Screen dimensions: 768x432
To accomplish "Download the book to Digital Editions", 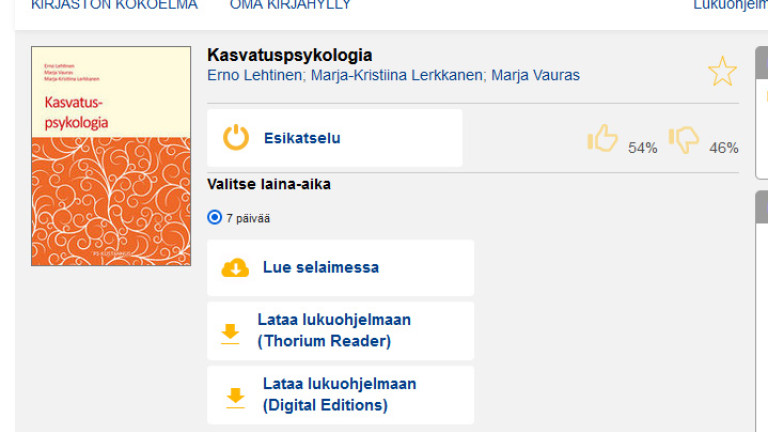I will click(339, 395).
